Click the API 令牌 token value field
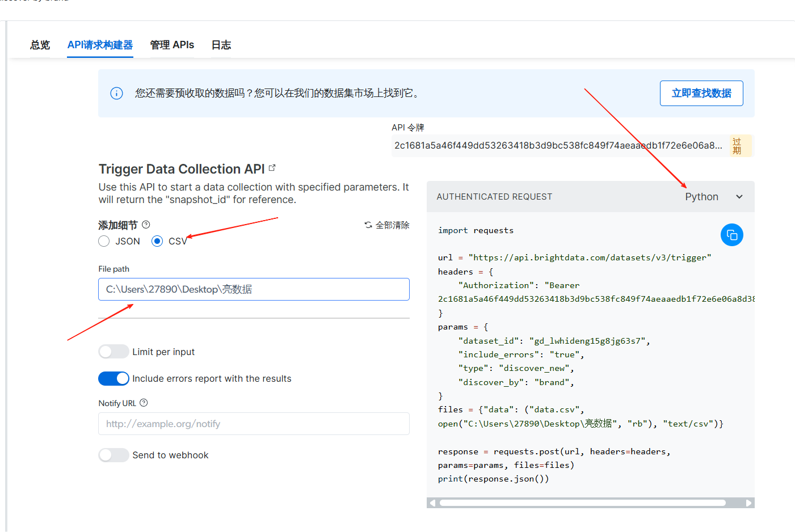The width and height of the screenshot is (795, 532). (x=559, y=146)
